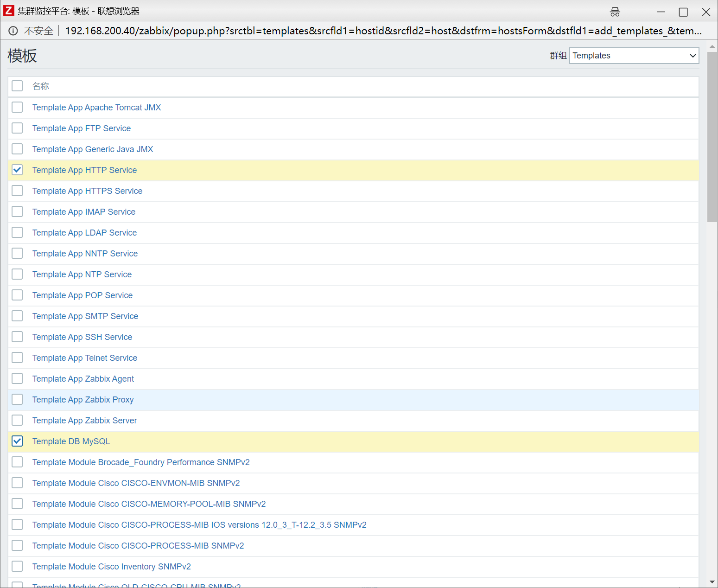Select the Template App Generic Java JMX link
The image size is (718, 588).
(x=93, y=149)
